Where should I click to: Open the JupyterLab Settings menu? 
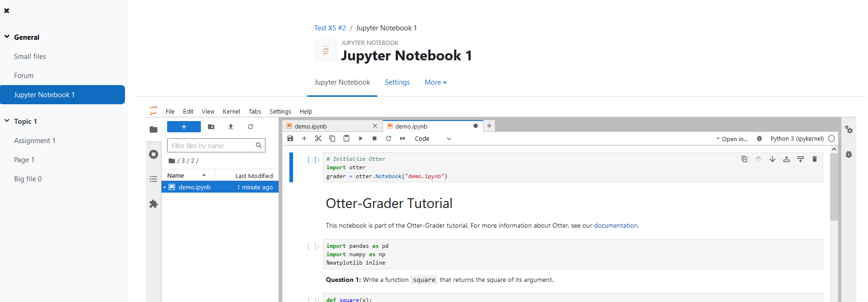(x=280, y=112)
